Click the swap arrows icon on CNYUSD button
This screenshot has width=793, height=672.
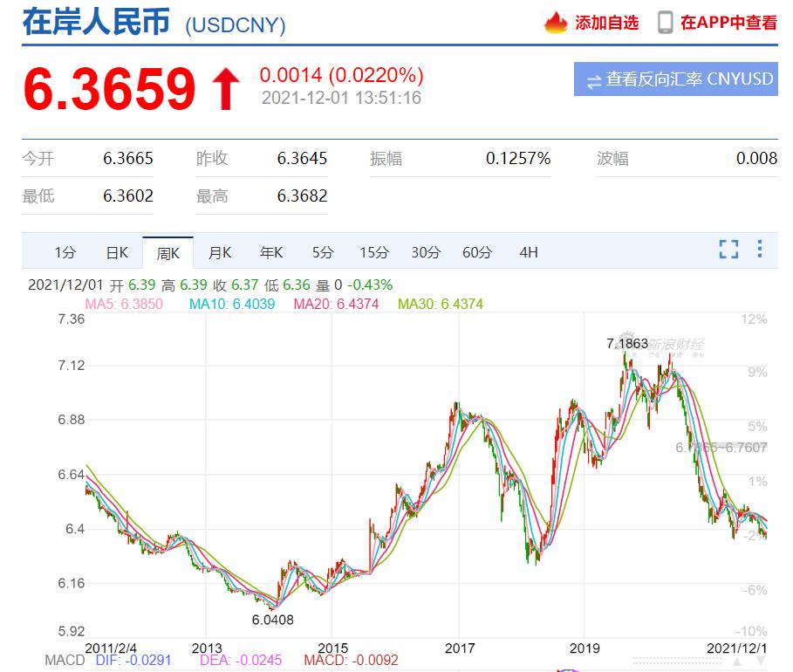tap(595, 79)
